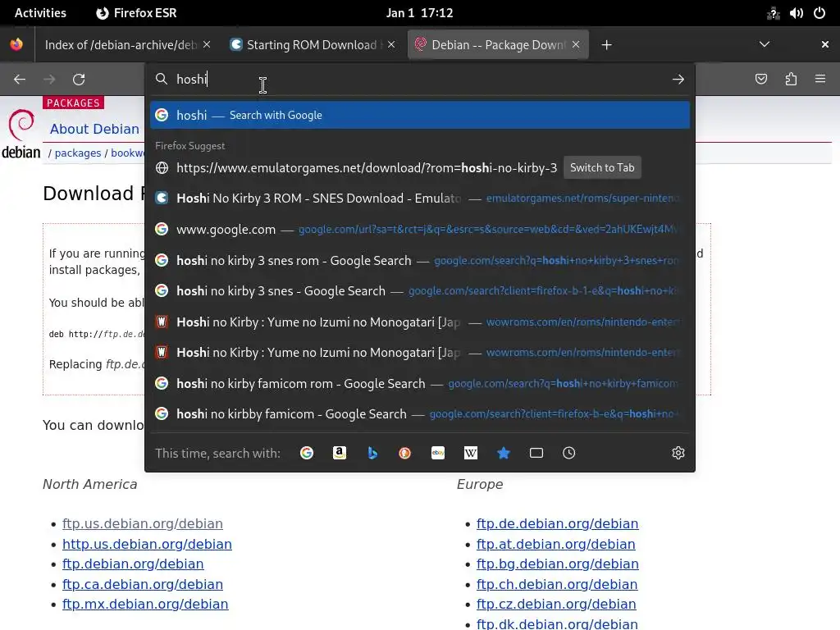The width and height of the screenshot is (840, 630).
Task: Select 'hoshi no kirby 3 snes - Google Search'
Action: tap(419, 291)
